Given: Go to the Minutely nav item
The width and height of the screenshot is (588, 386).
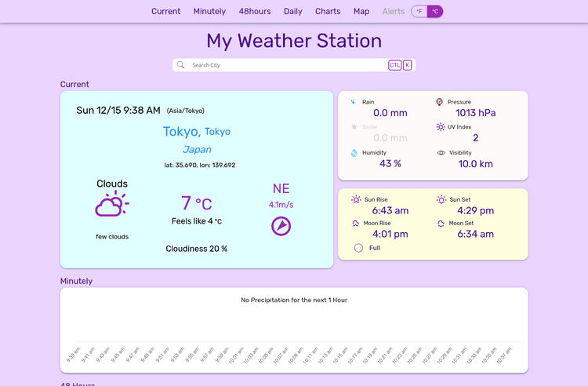Looking at the screenshot, I should point(209,11).
